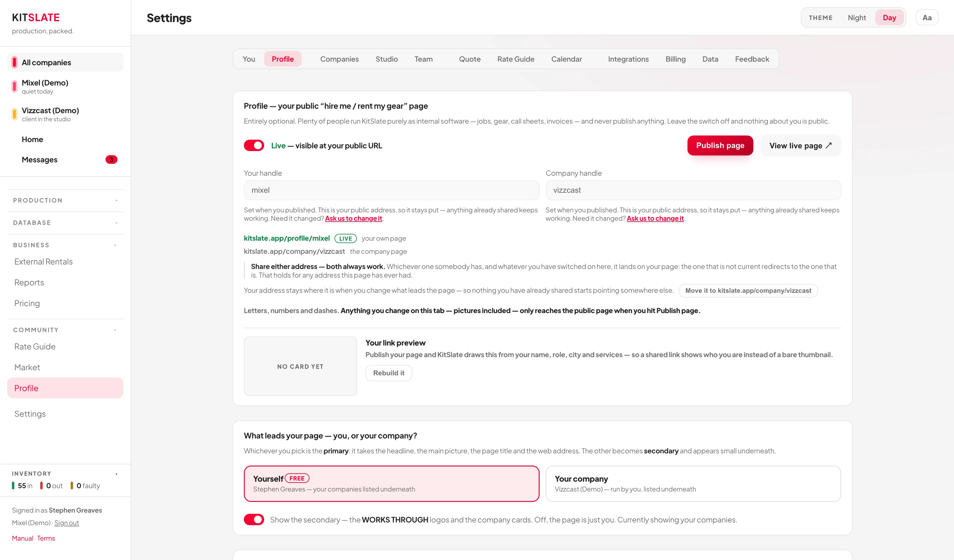Open the Billing tab
Image resolution: width=954 pixels, height=560 pixels.
675,59
